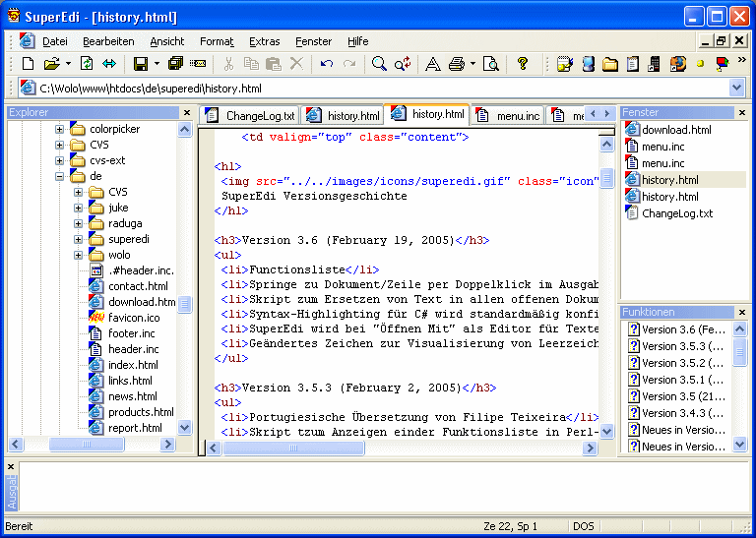Open Find with the magnifier icon
The width and height of the screenshot is (756, 538).
pos(379,64)
